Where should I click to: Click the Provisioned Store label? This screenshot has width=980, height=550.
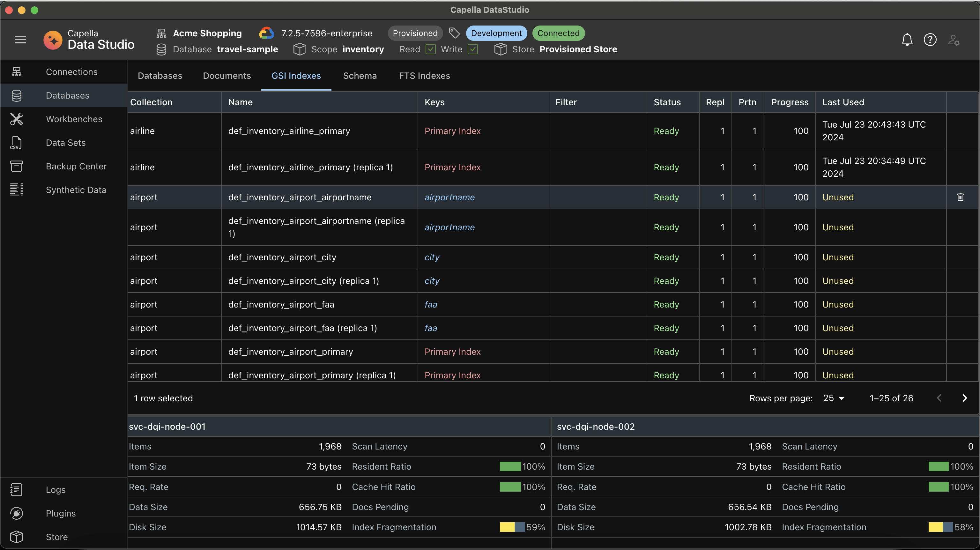tap(578, 49)
